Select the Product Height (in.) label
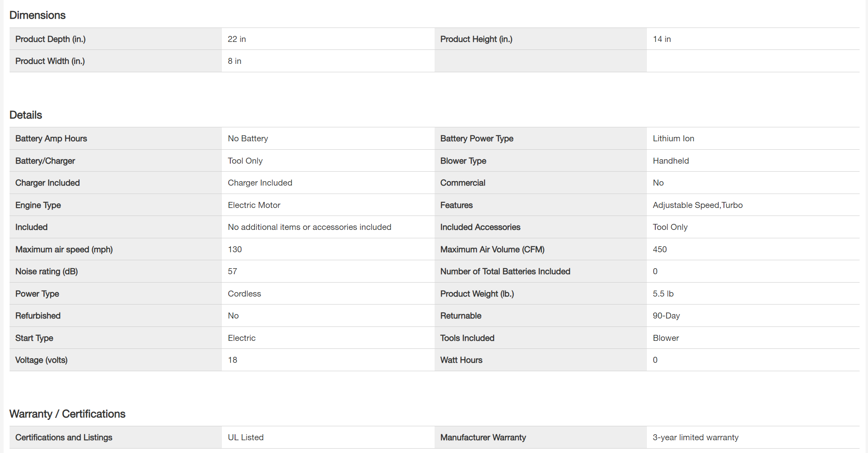The height and width of the screenshot is (453, 868). pos(476,39)
